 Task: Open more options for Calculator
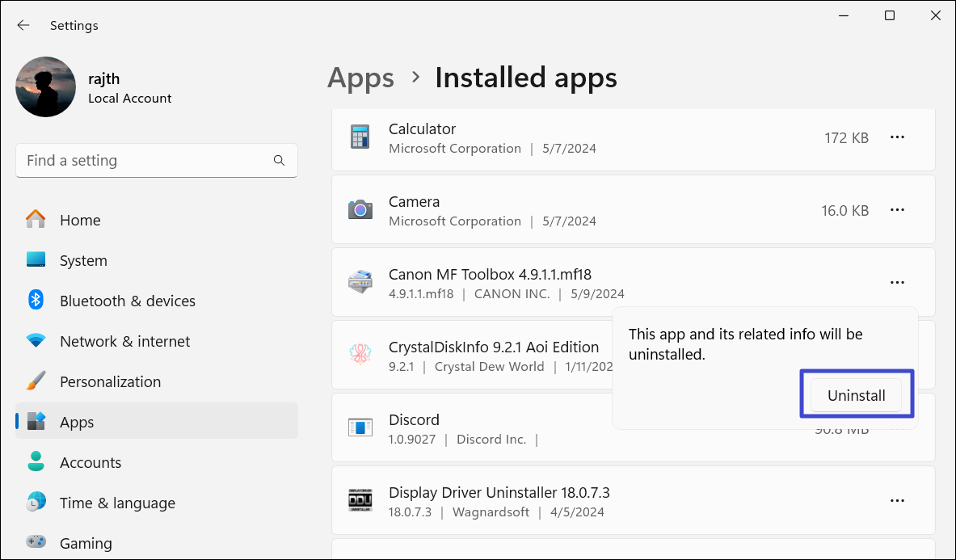(897, 137)
